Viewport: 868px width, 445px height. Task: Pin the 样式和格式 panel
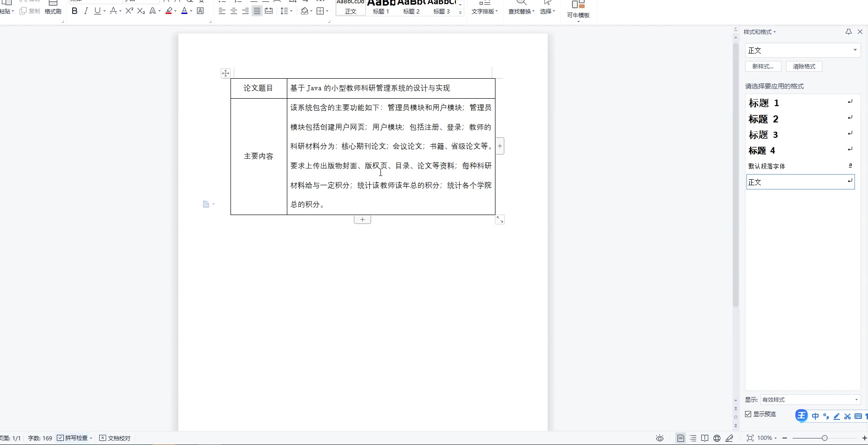point(848,32)
